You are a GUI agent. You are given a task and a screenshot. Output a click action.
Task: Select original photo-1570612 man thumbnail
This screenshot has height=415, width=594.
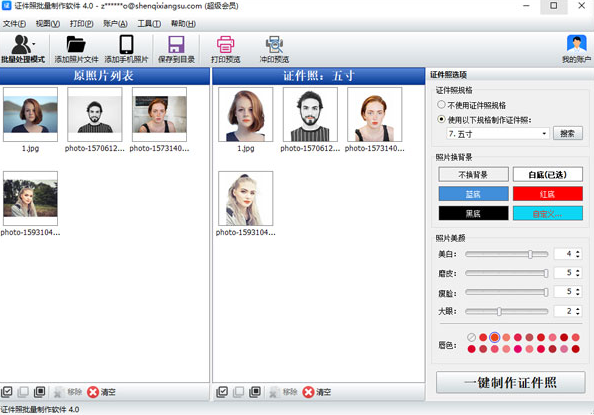[x=95, y=114]
